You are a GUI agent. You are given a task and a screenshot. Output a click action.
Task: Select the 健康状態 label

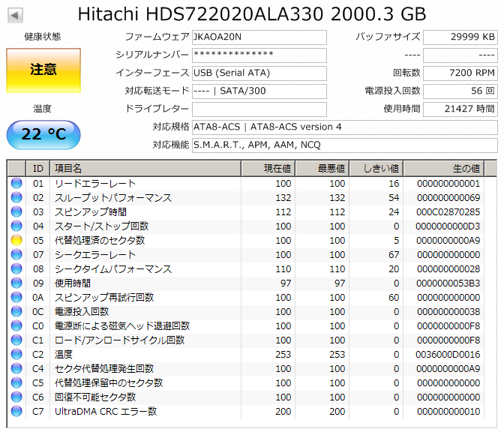43,37
